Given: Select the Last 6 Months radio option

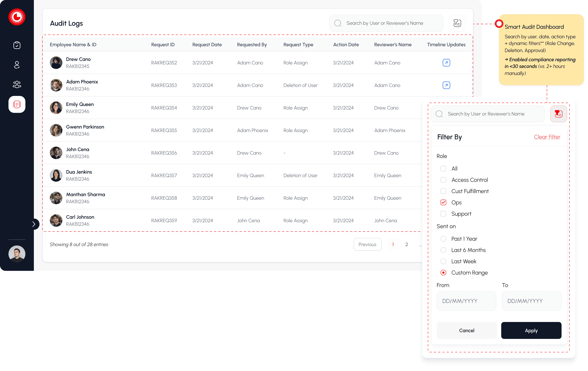Looking at the screenshot, I should point(443,250).
